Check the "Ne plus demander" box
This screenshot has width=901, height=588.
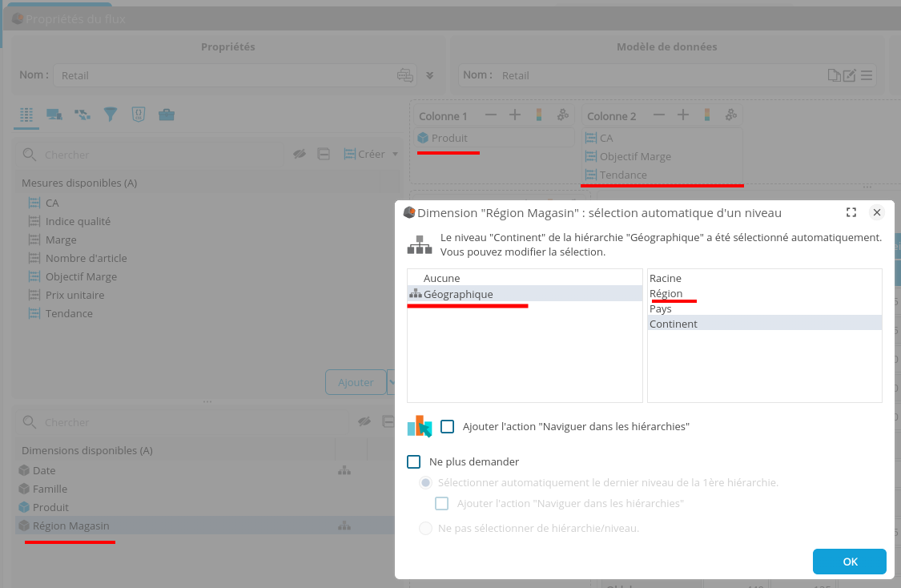[414, 462]
